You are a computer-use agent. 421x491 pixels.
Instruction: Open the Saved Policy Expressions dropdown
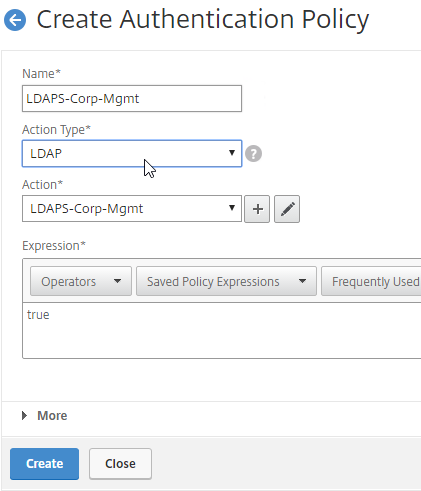pyautogui.click(x=226, y=281)
